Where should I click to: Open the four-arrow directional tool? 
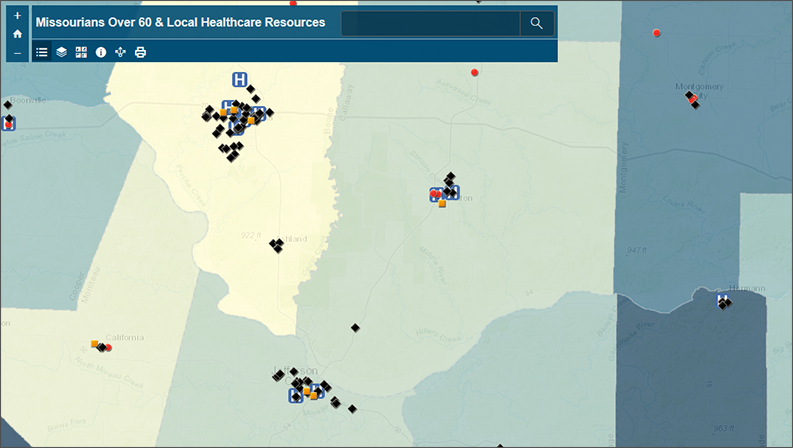pyautogui.click(x=121, y=52)
